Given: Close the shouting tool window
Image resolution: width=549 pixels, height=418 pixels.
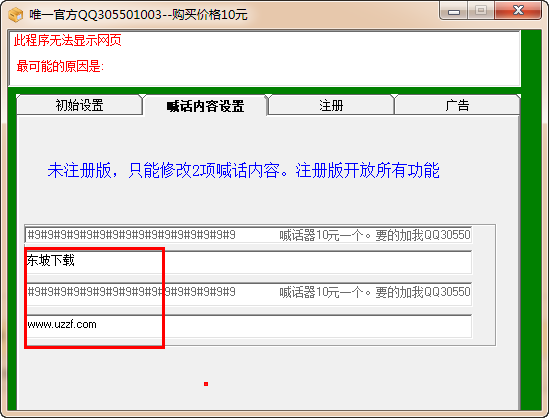Looking at the screenshot, I should [x=518, y=11].
